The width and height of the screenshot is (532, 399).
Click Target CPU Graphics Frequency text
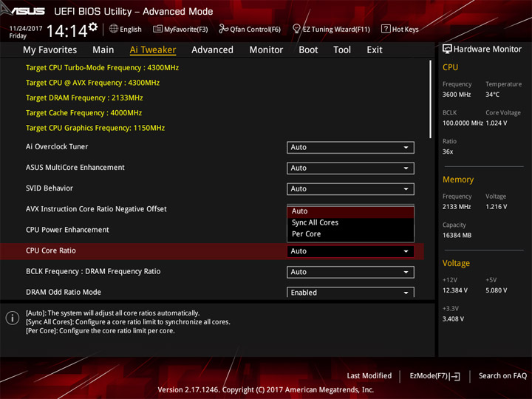(95, 128)
